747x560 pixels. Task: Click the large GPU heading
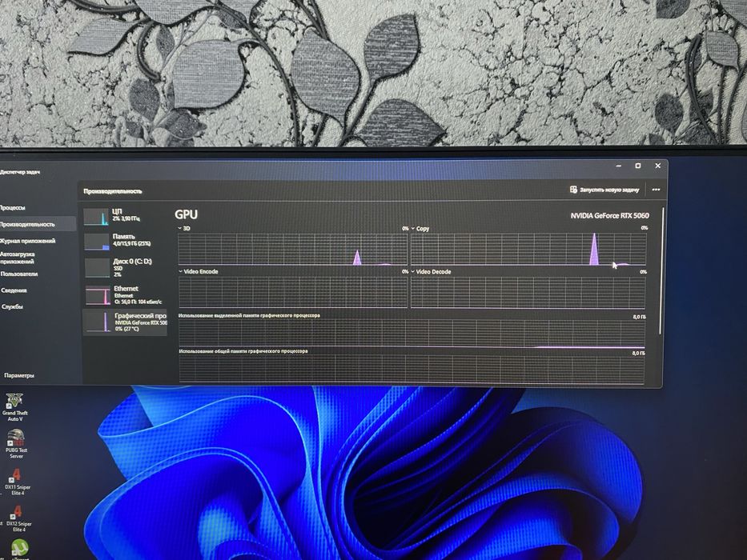click(x=187, y=214)
